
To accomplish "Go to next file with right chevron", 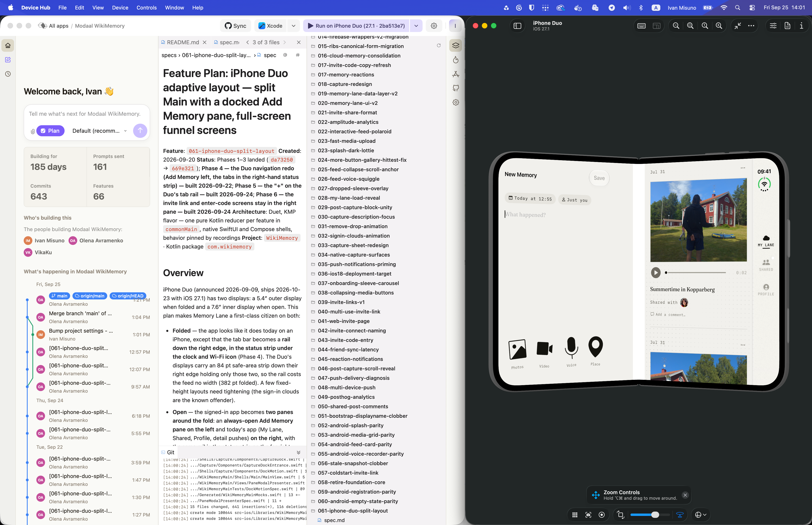I will (x=285, y=42).
